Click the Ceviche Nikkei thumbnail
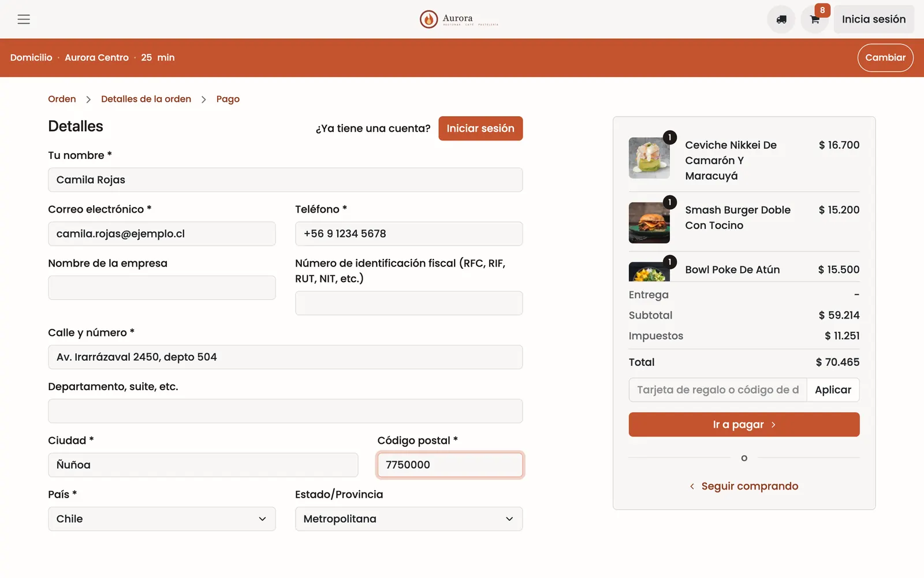Viewport: 924px width, 578px height. click(649, 158)
